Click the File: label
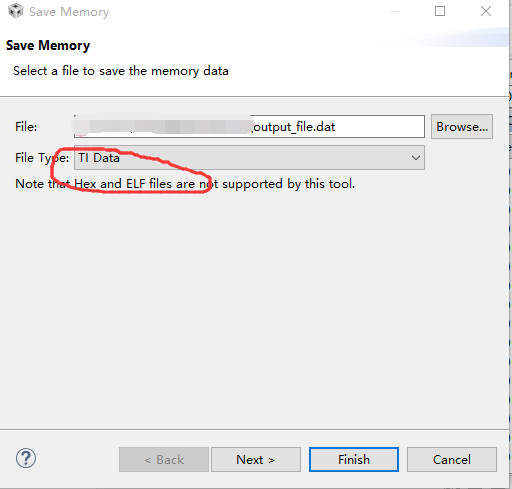Viewport: 512px width, 489px height. 26,127
